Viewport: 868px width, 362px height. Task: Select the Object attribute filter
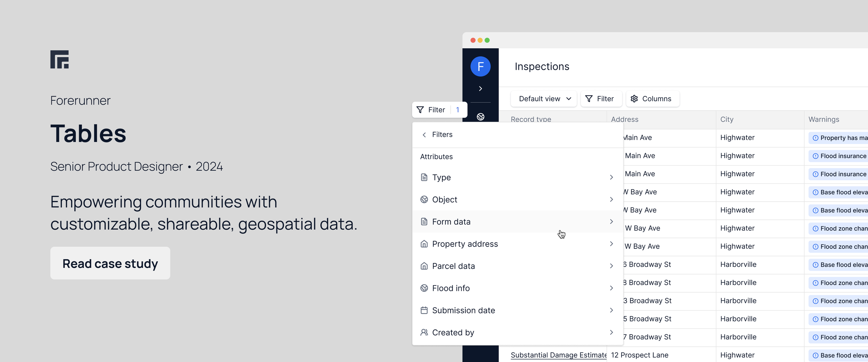pyautogui.click(x=517, y=200)
